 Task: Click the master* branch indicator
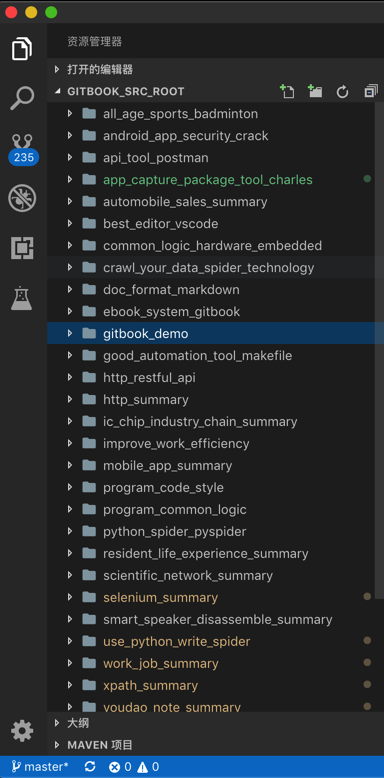pyautogui.click(x=39, y=767)
